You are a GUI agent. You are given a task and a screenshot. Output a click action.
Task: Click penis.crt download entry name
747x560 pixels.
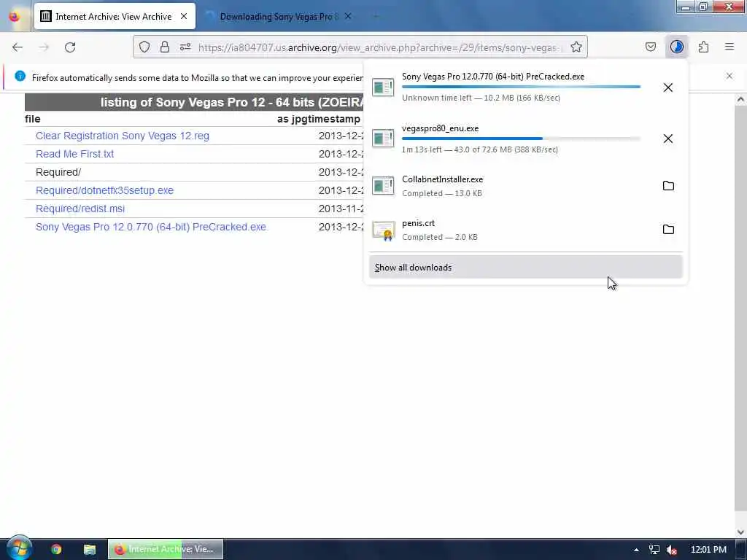(418, 223)
